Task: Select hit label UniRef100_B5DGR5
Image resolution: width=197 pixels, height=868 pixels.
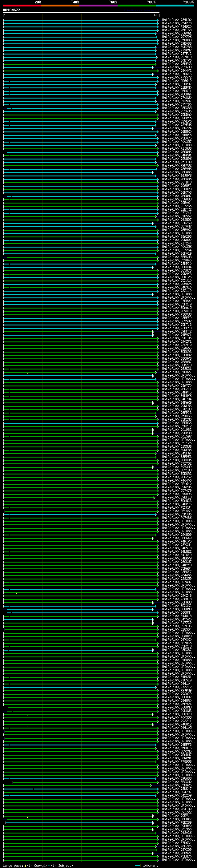Action: coord(177,785)
